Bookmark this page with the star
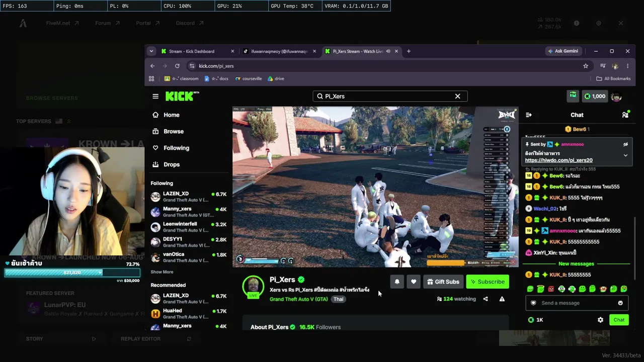This screenshot has height=362, width=644. (586, 66)
